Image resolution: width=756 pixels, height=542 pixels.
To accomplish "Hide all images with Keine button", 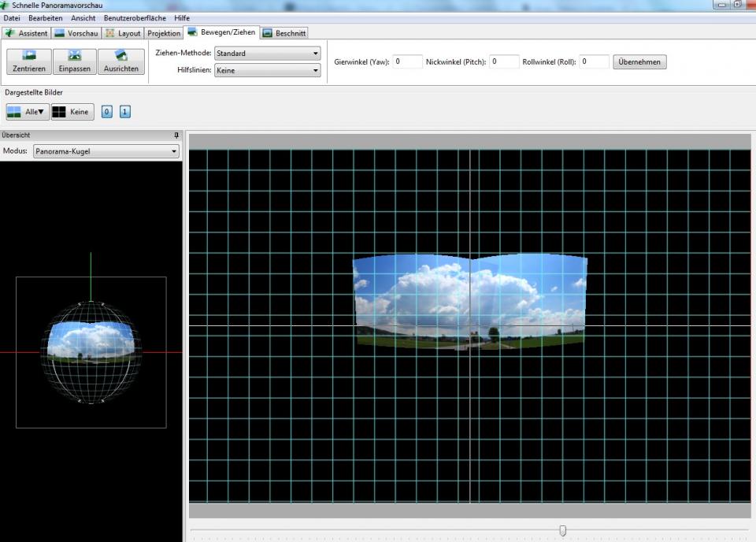I will pos(72,112).
